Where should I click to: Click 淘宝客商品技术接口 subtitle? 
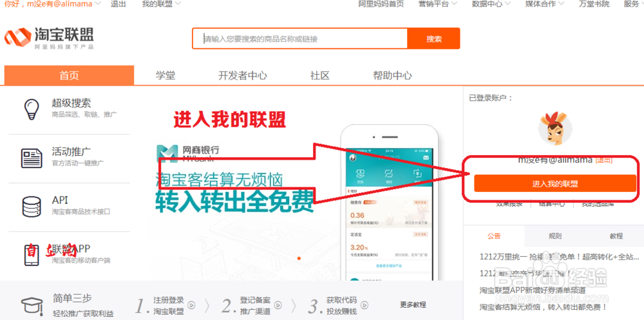coord(81,212)
